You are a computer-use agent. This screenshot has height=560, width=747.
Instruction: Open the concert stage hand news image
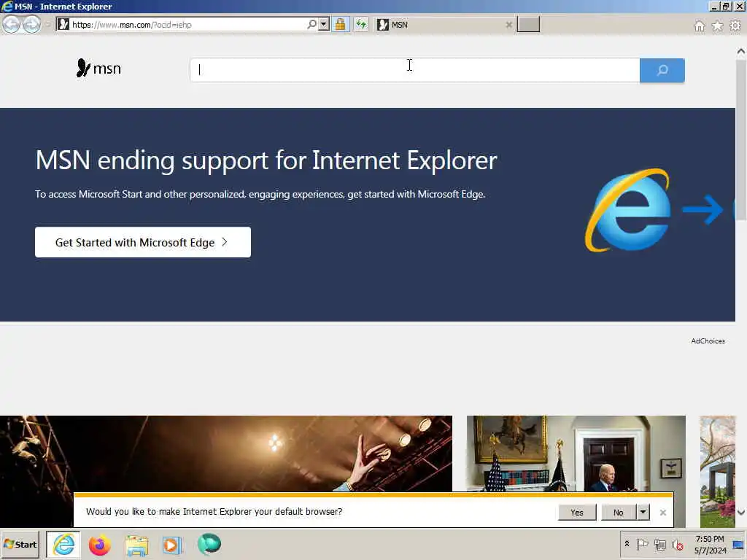pos(226,454)
